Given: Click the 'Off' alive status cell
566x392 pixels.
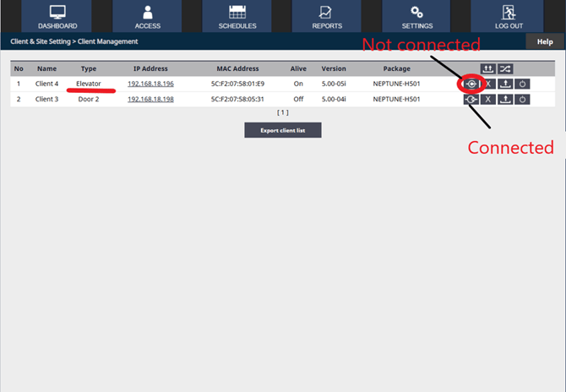Looking at the screenshot, I should (x=298, y=99).
